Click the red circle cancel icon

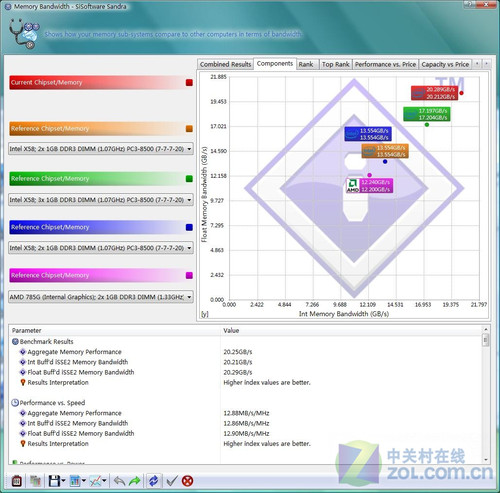[x=187, y=481]
